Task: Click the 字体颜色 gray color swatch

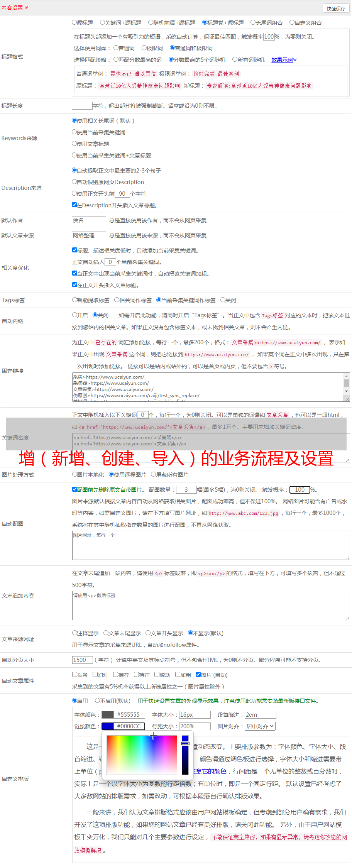Action: pyautogui.click(x=108, y=715)
